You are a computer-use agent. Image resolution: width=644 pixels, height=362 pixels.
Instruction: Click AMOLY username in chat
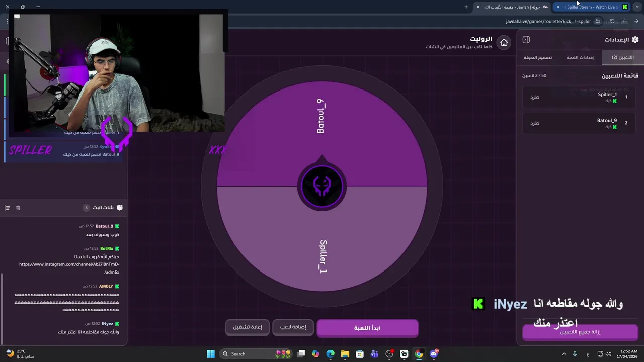pos(106,286)
